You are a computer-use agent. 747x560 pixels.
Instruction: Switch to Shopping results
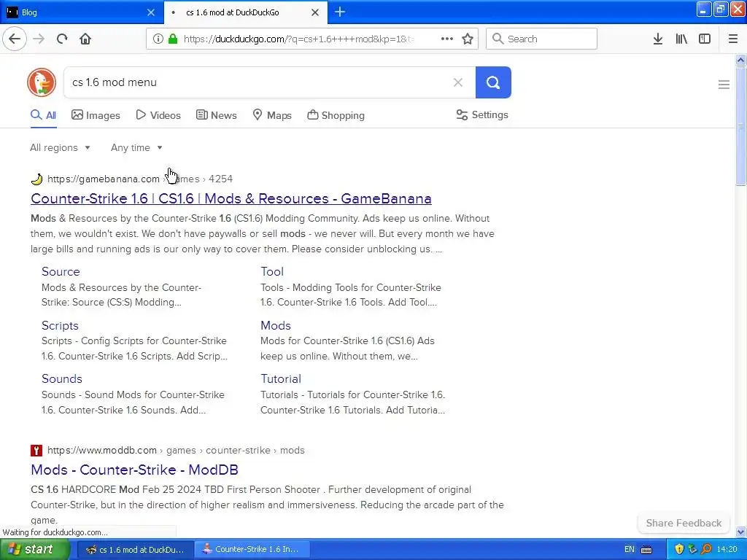(x=336, y=115)
